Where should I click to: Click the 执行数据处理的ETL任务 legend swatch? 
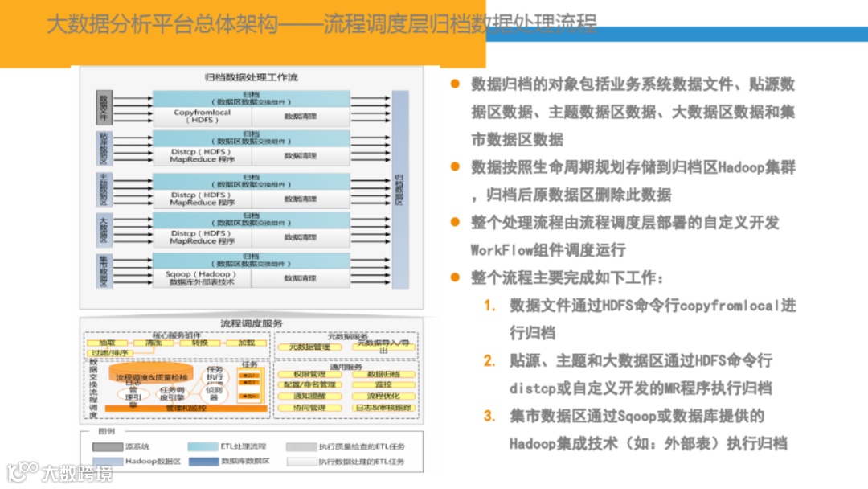(x=301, y=462)
